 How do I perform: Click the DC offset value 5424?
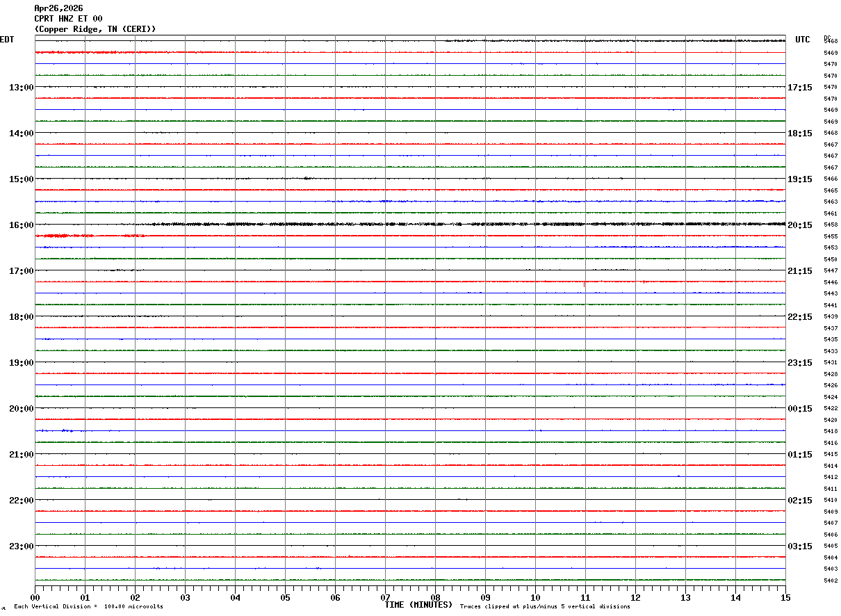coord(831,397)
